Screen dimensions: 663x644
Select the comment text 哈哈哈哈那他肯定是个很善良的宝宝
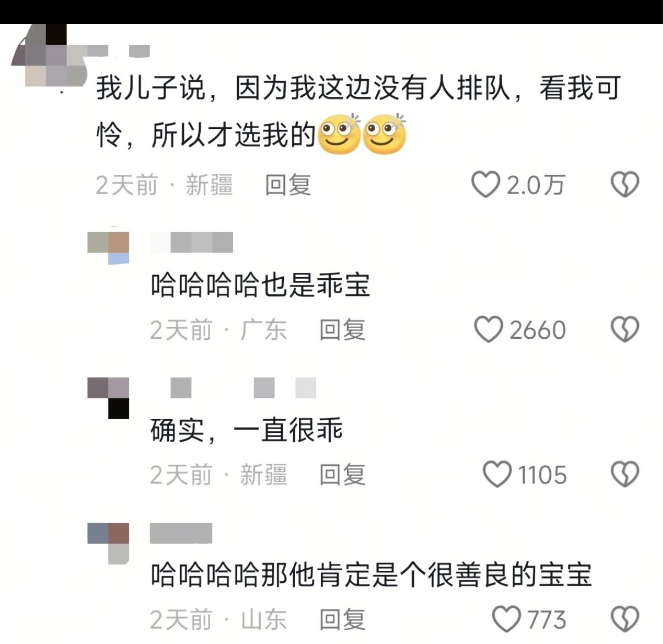371,575
